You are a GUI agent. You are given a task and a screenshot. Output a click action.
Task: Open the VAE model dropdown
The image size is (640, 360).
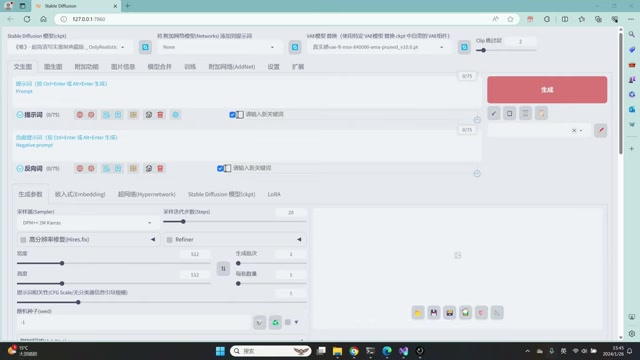pyautogui.click(x=378, y=47)
